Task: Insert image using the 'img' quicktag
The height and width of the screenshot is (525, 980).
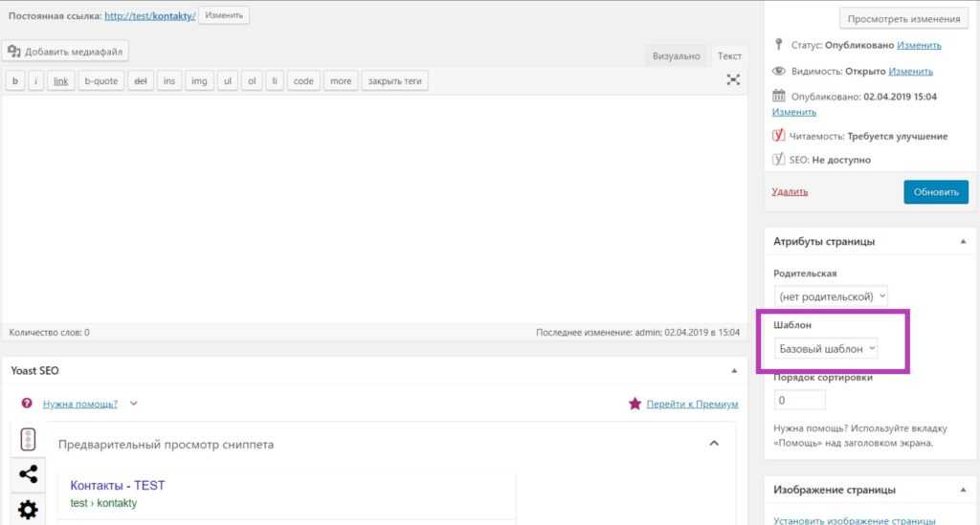Action: point(199,81)
